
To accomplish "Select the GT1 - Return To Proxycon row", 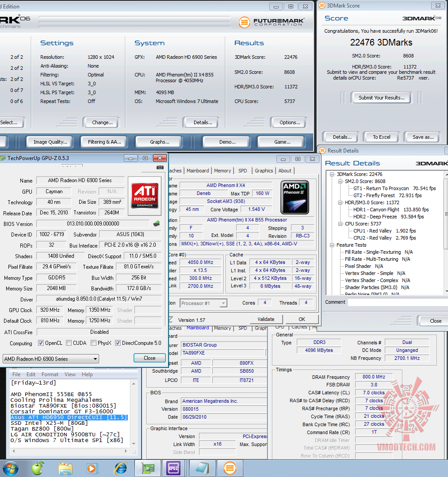I will coord(394,188).
